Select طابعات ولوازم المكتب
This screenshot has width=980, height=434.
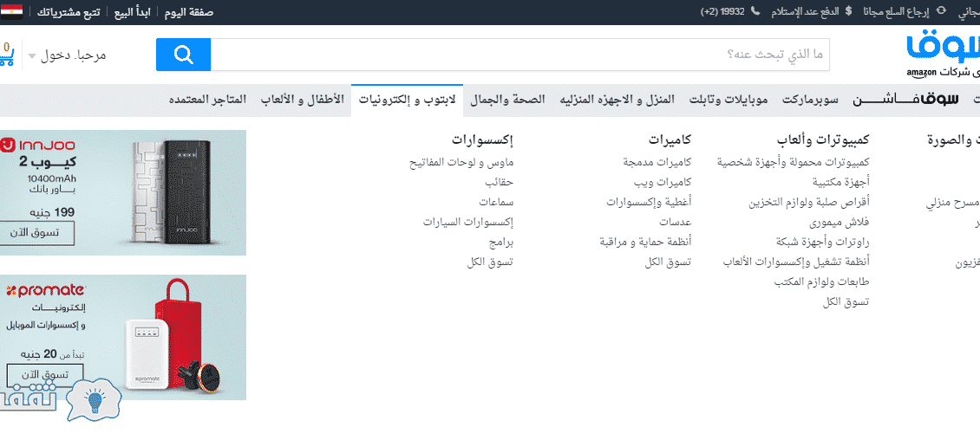(821, 282)
